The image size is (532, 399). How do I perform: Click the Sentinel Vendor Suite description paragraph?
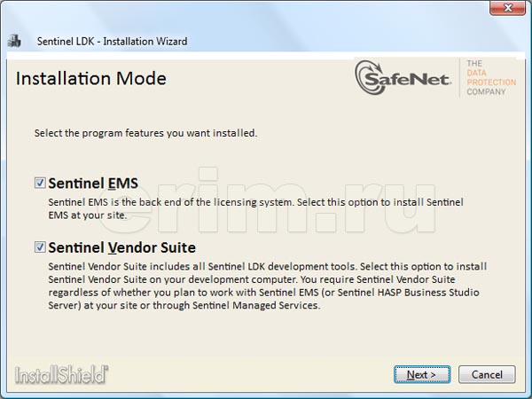268,286
